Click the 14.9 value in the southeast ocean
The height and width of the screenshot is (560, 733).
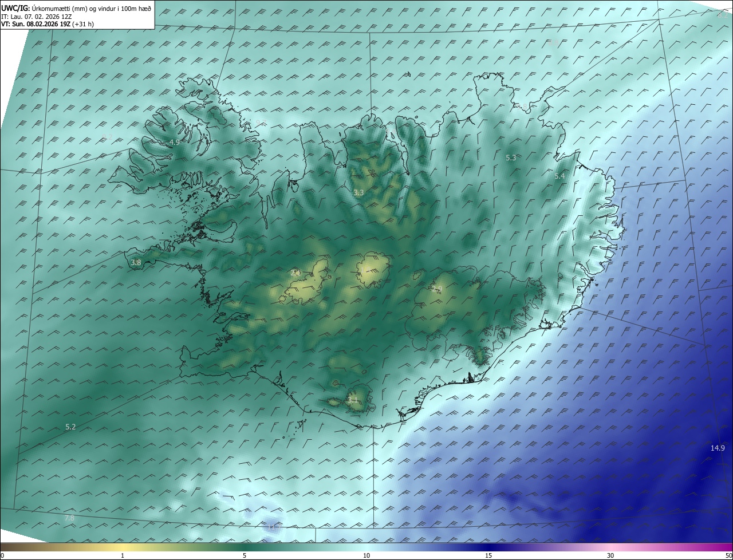pos(718,448)
